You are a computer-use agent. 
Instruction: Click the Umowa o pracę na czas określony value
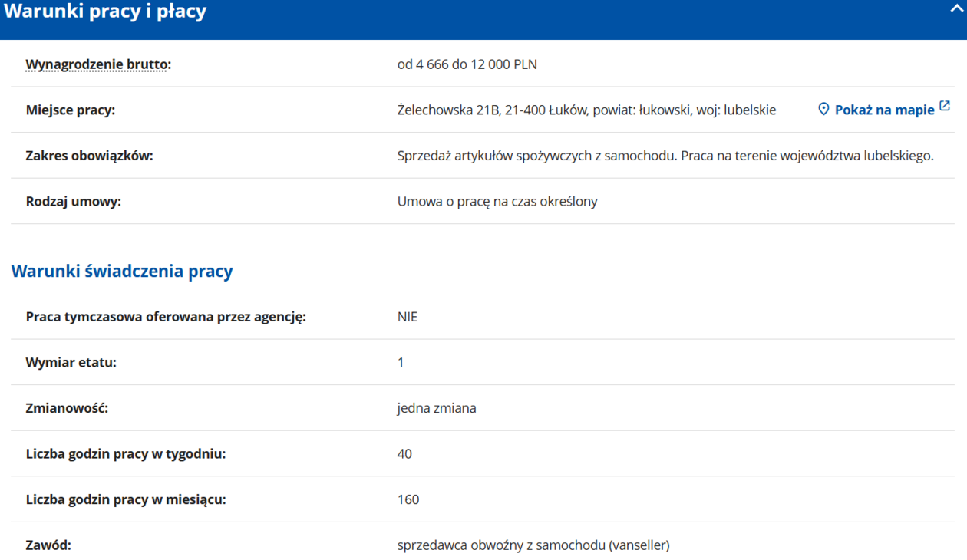click(x=497, y=202)
